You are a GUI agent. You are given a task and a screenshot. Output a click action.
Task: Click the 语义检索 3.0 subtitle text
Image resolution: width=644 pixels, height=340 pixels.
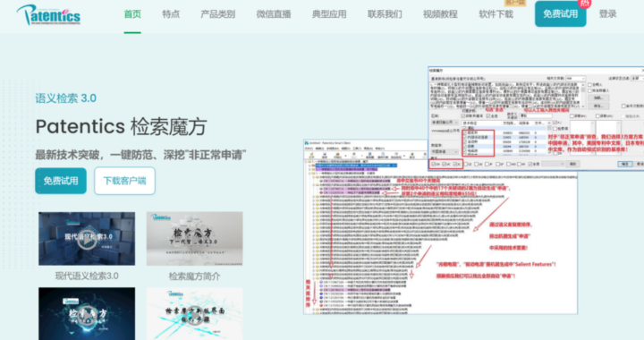(x=65, y=98)
